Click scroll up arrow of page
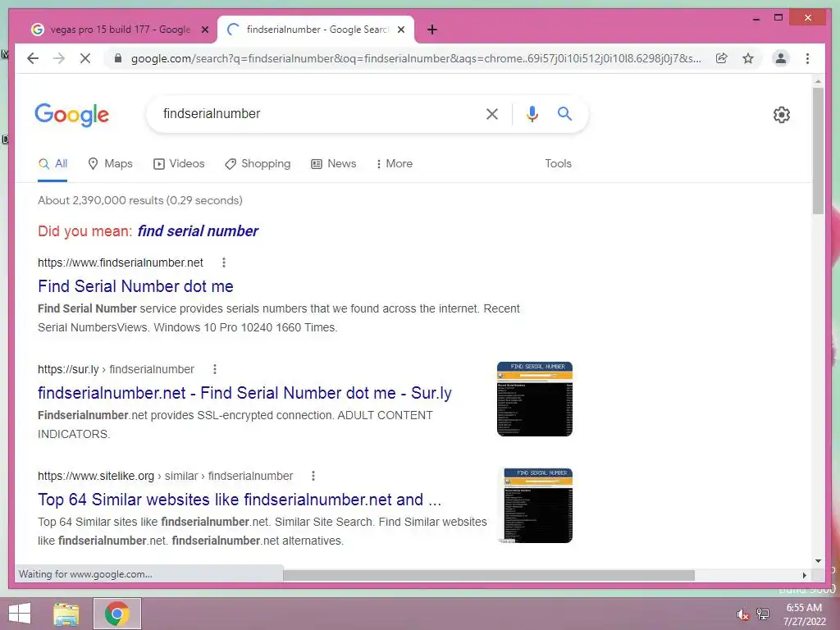The image size is (840, 630). [818, 81]
